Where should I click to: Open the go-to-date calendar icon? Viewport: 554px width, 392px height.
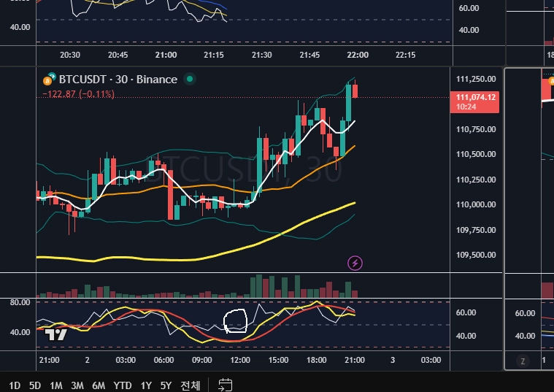coord(225,385)
